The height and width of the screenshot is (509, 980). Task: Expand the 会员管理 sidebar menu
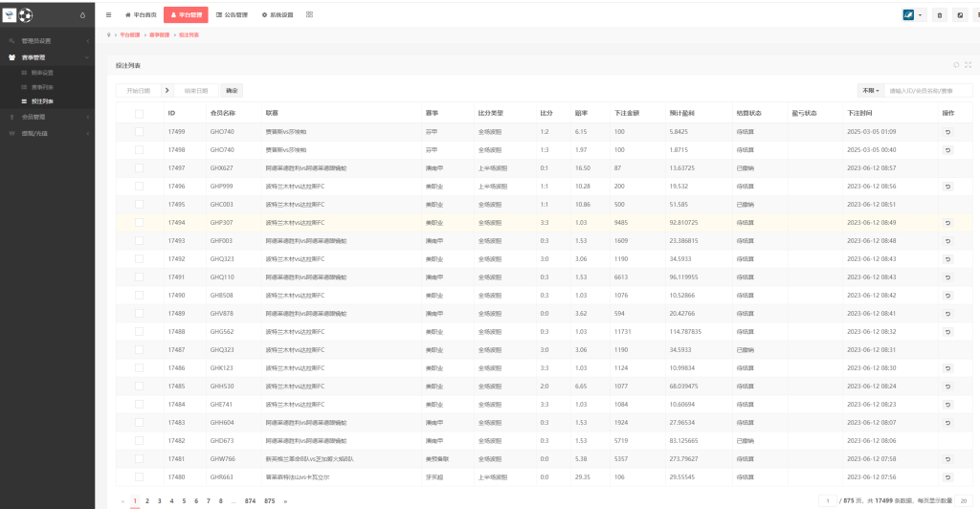[48, 117]
